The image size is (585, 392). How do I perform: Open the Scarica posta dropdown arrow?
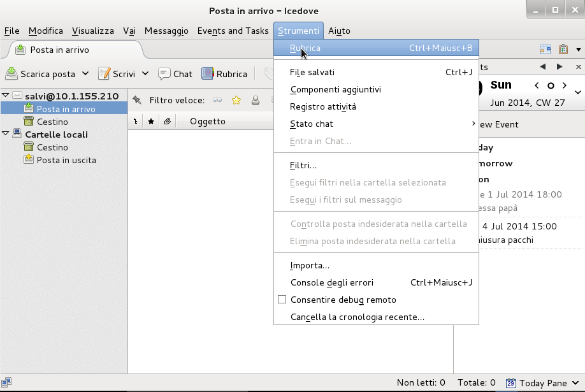pos(85,74)
